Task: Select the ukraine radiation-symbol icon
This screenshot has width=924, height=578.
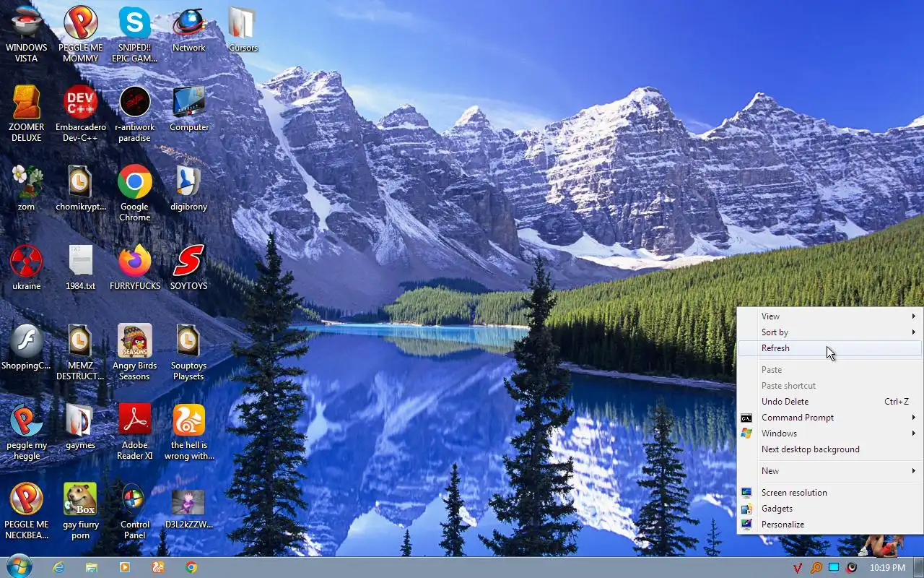Action: [27, 267]
